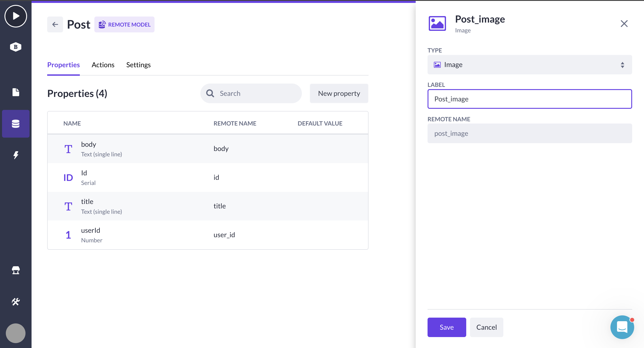The image size is (644, 348).
Task: Switch to the Actions tab
Action: click(x=103, y=65)
